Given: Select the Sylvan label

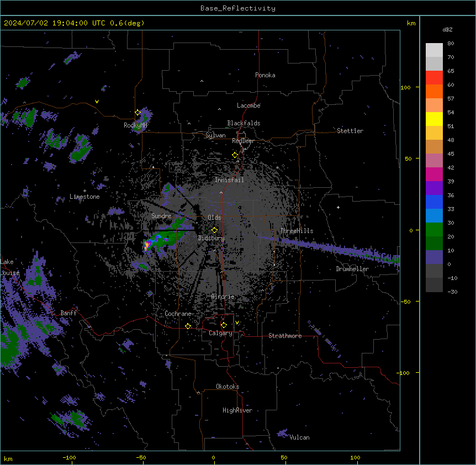Looking at the screenshot, I should [215, 135].
